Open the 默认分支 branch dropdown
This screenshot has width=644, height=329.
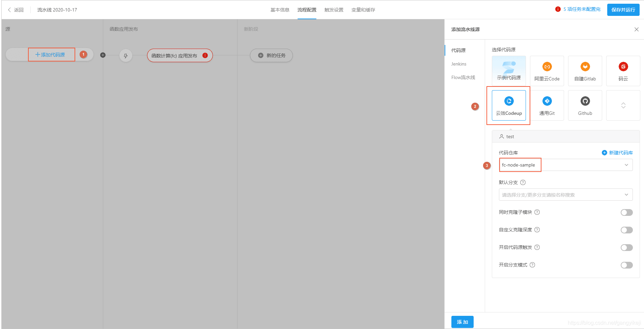coord(566,195)
